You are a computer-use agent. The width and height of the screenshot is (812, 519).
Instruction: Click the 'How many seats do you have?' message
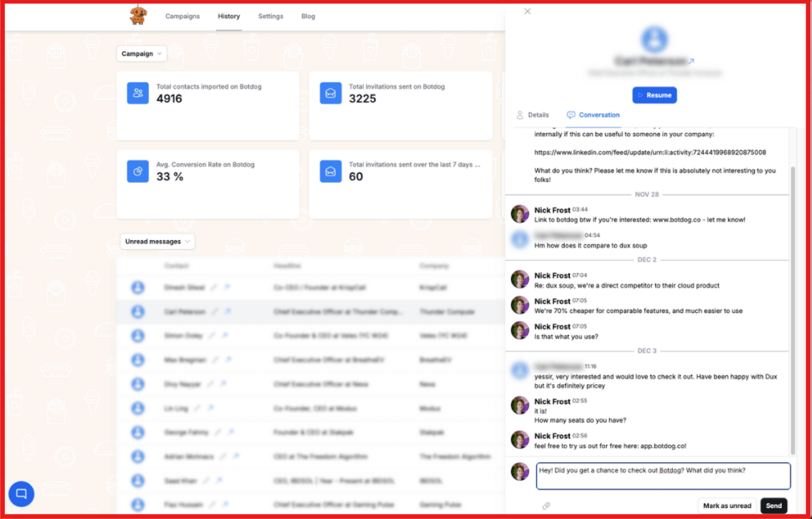coord(580,420)
